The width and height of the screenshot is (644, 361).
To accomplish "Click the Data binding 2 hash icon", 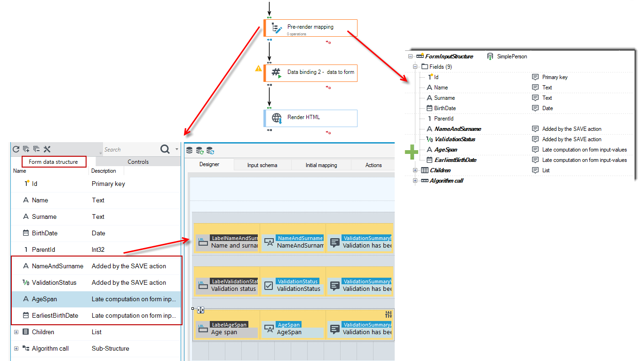I will point(277,72).
